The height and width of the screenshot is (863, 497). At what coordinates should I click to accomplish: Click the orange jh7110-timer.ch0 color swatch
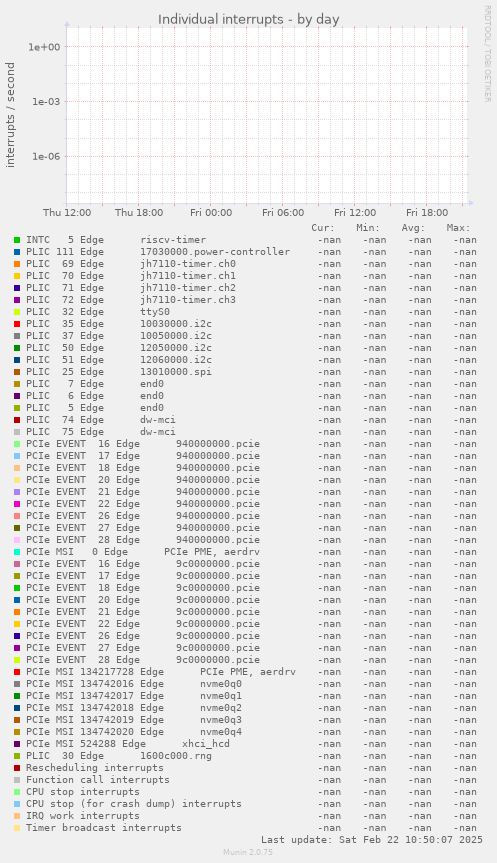(17, 264)
